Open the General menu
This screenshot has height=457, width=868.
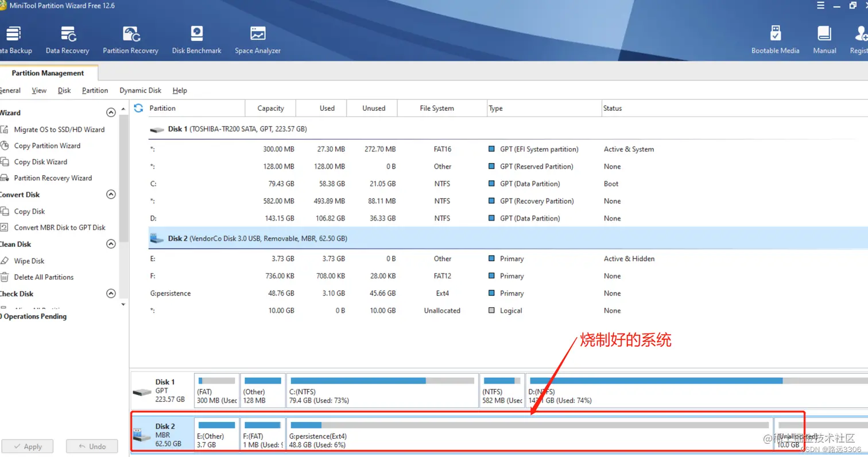point(10,91)
